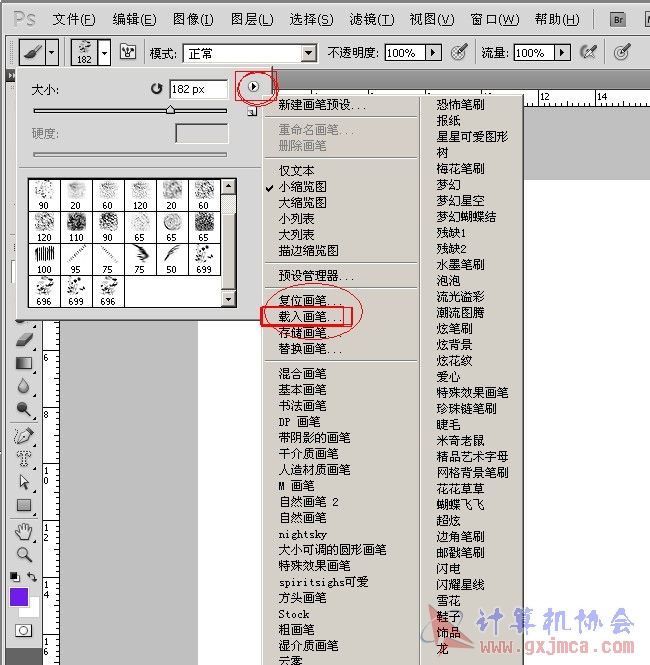This screenshot has height=665, width=650.
Task: Select the Path Selection arrow tool
Action: (24, 482)
